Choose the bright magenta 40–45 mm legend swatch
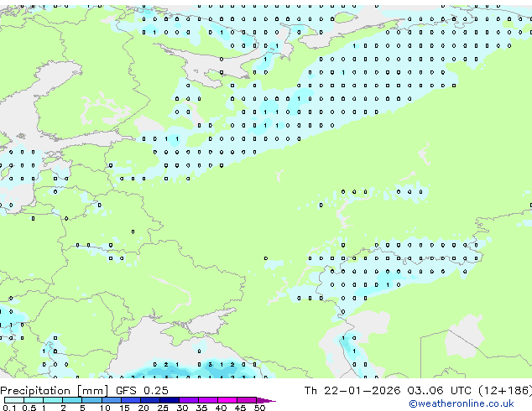 (227, 400)
